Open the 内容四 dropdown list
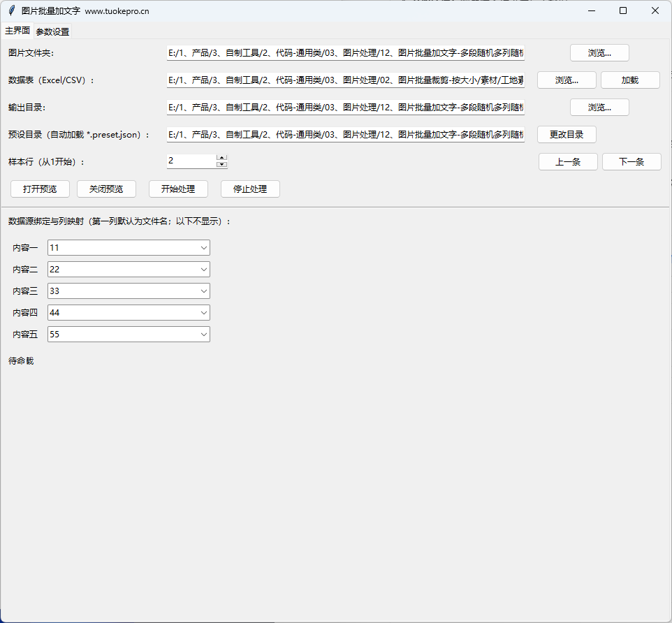This screenshot has width=672, height=623. click(203, 313)
